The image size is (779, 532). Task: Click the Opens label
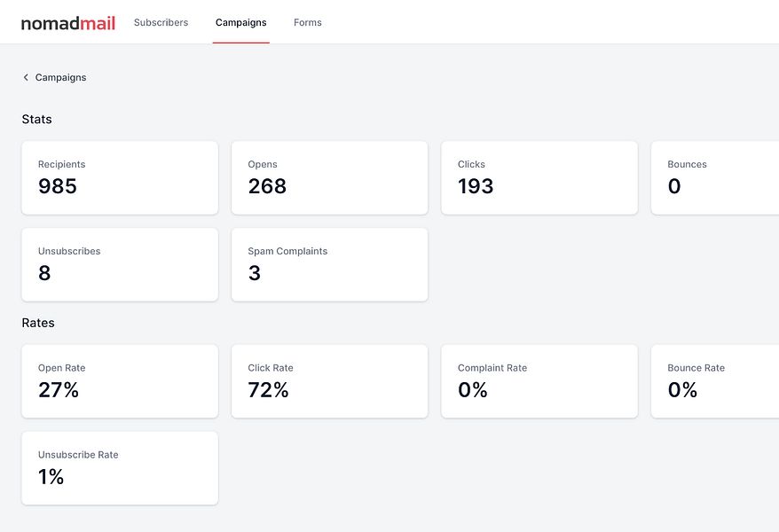(x=263, y=164)
